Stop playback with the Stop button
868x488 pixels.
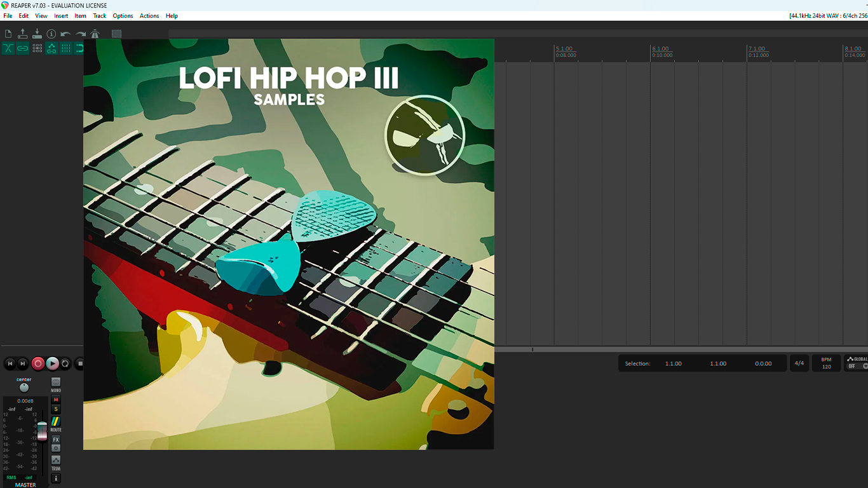tap(79, 363)
